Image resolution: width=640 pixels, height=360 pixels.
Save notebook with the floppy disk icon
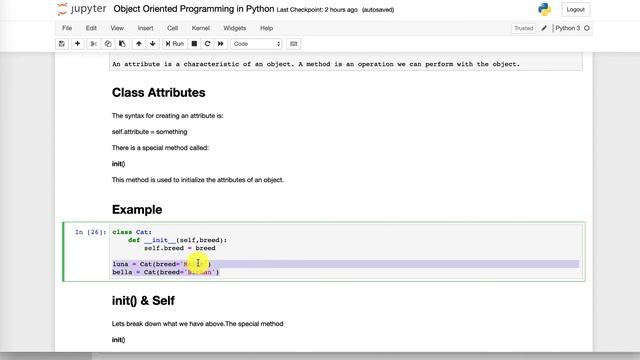tap(62, 44)
